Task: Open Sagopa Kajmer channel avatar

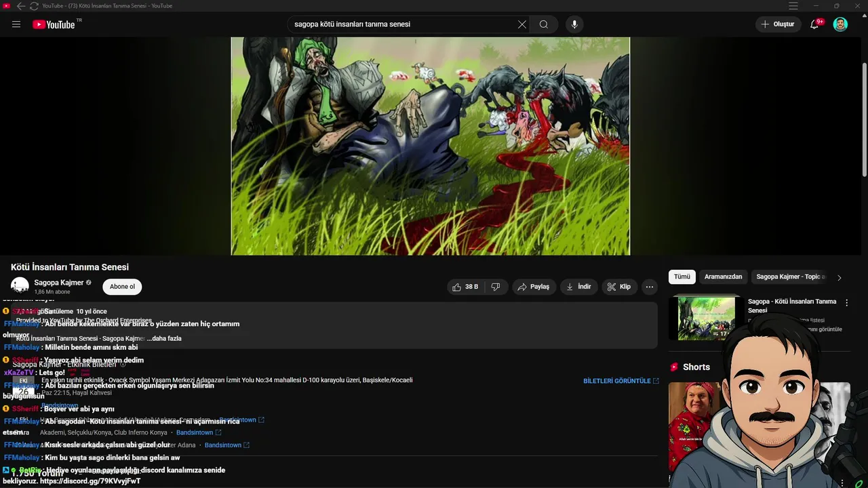Action: (20, 286)
